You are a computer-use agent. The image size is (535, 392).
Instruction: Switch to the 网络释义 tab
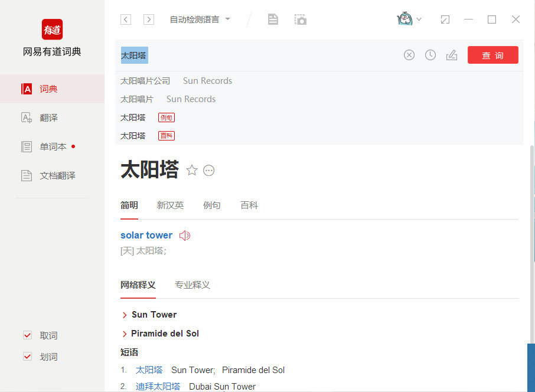pos(138,285)
